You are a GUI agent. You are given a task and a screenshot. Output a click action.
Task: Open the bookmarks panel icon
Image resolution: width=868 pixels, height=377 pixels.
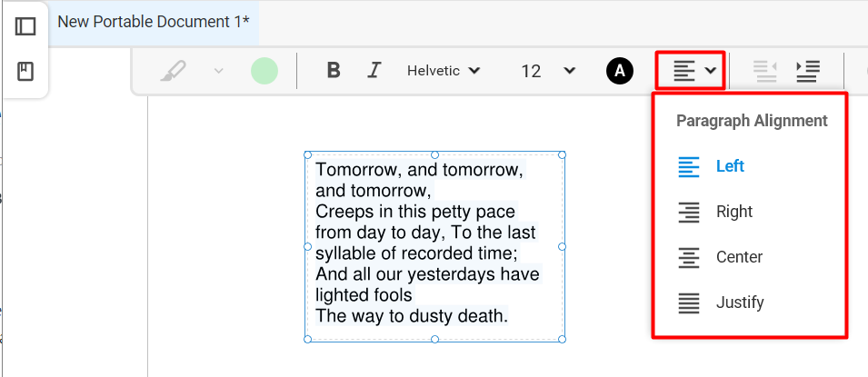point(25,72)
